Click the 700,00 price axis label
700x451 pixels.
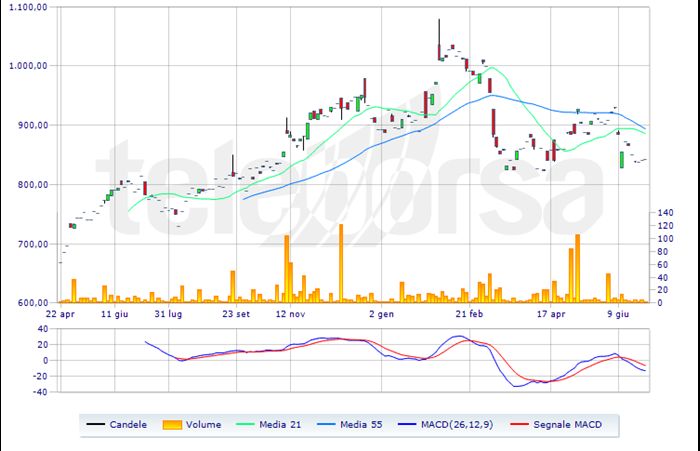33,244
